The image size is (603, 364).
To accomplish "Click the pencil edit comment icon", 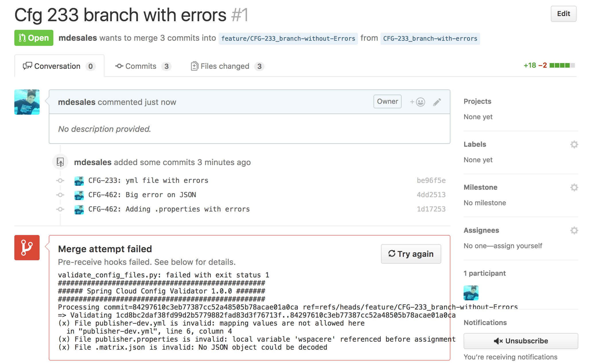I will pos(437,102).
